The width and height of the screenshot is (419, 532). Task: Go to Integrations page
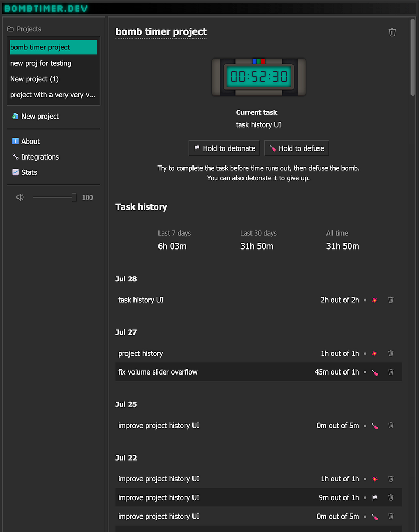[x=40, y=157]
